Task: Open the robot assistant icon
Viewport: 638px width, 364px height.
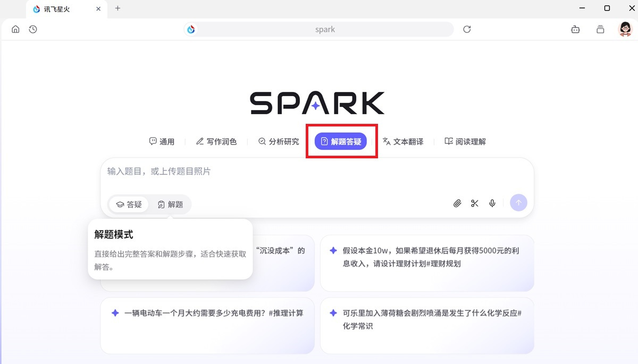Action: tap(575, 30)
